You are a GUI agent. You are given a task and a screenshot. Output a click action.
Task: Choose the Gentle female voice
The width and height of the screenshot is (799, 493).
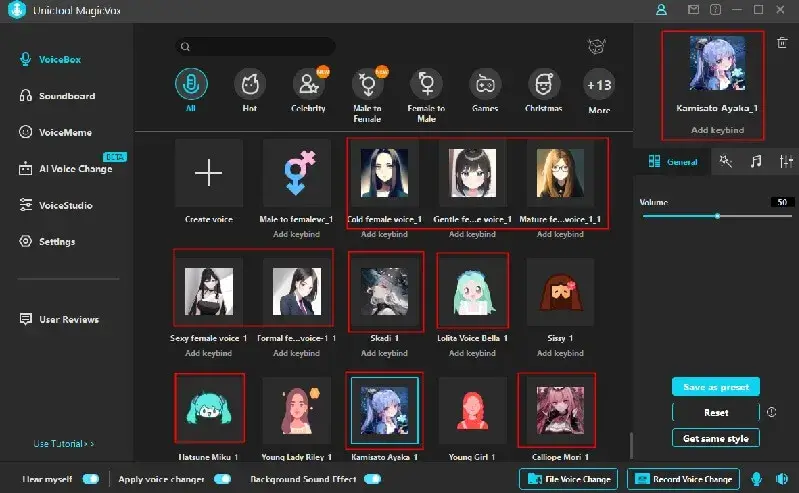pos(472,173)
